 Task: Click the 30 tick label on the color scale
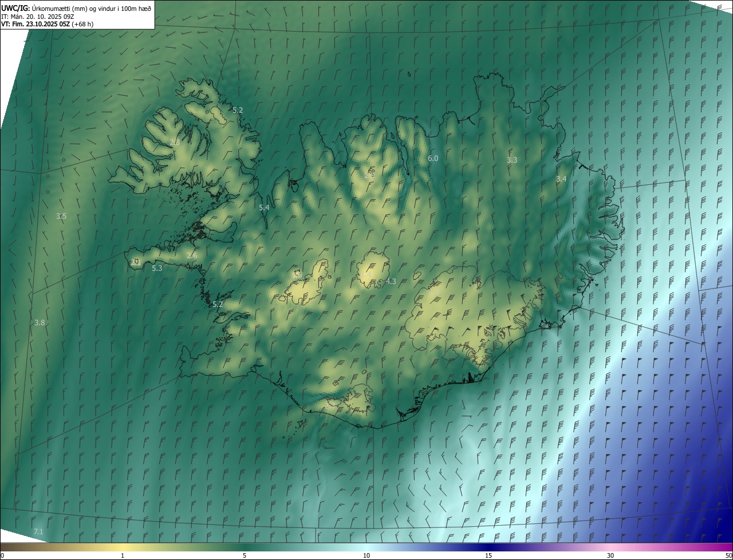pyautogui.click(x=610, y=555)
